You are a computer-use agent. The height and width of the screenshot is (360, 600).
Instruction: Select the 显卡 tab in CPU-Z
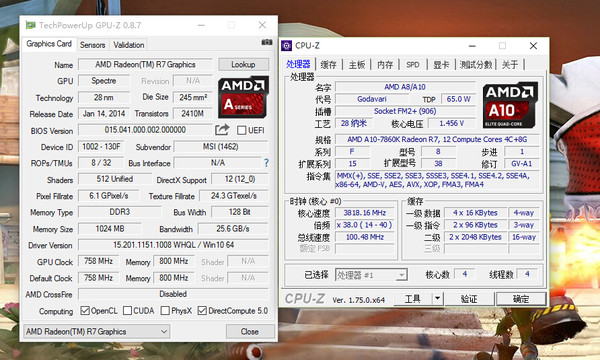(x=441, y=65)
